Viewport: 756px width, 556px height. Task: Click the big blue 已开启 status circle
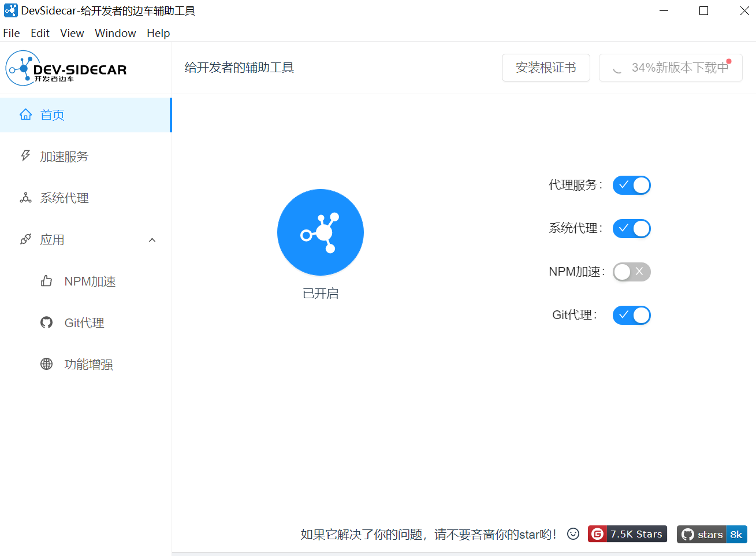point(321,232)
